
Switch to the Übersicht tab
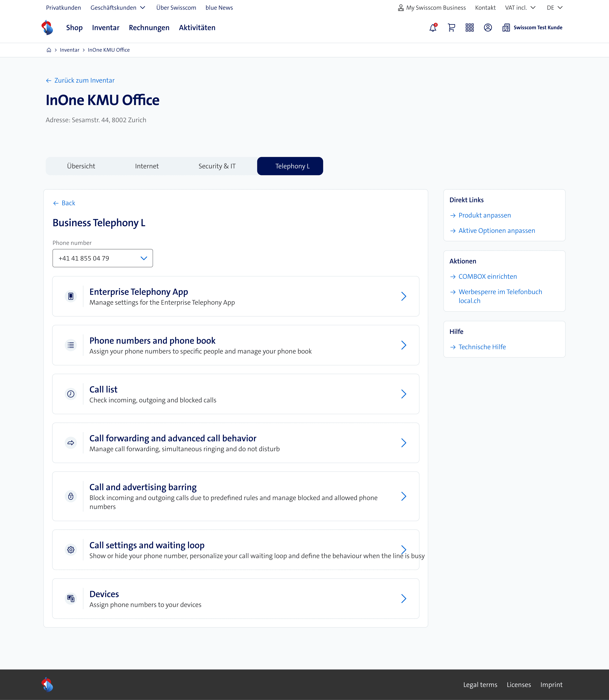coord(81,166)
